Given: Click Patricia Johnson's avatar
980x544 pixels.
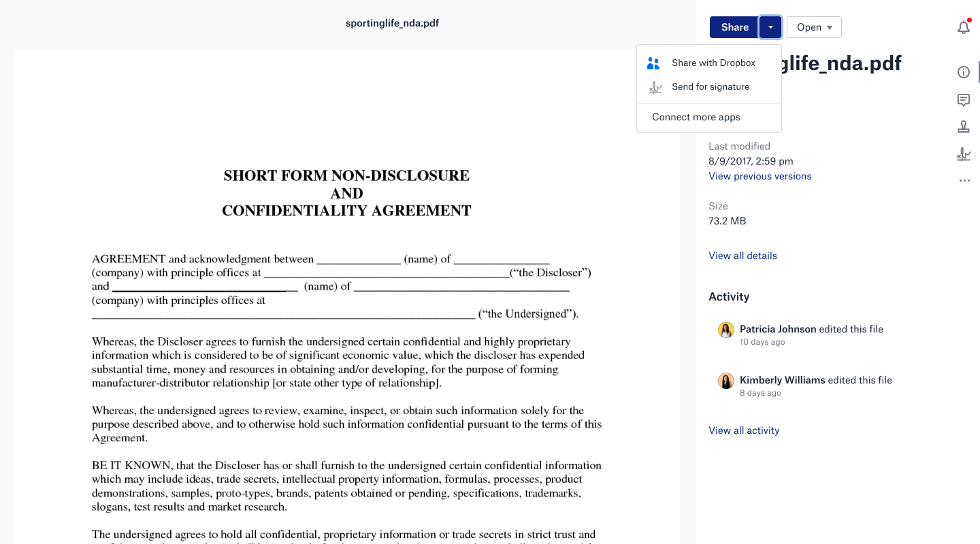Looking at the screenshot, I should point(726,330).
